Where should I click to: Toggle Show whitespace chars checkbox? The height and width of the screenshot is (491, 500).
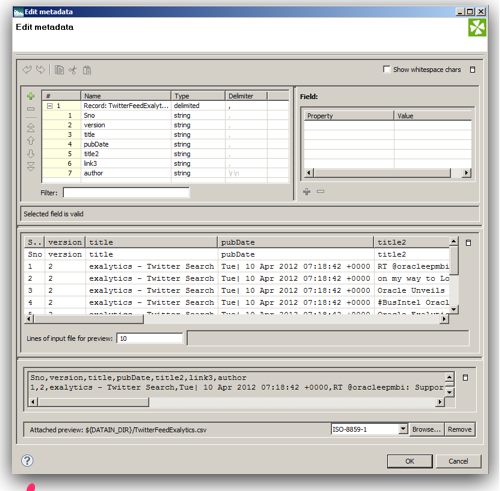(386, 69)
